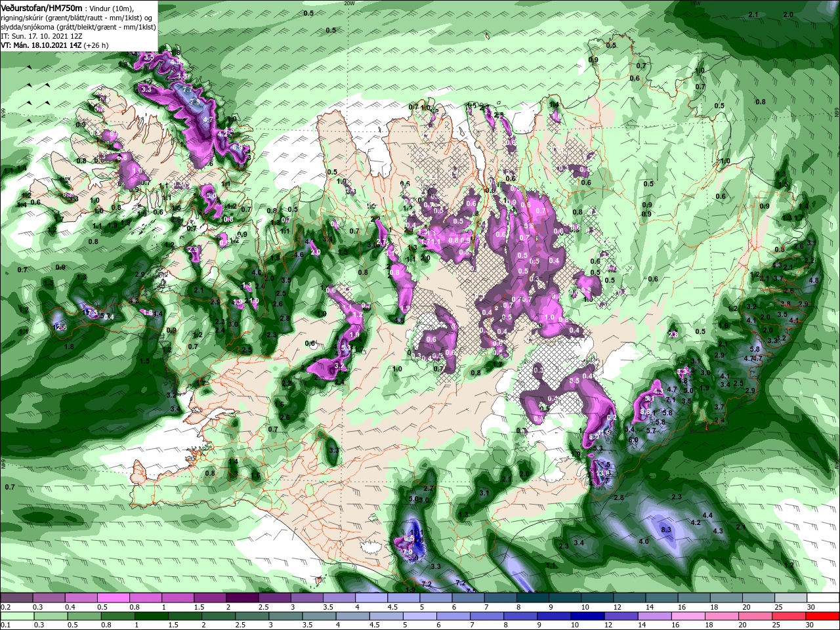
Task: Pick the crimson swatch above bottom-row label 25
Action: point(789,617)
